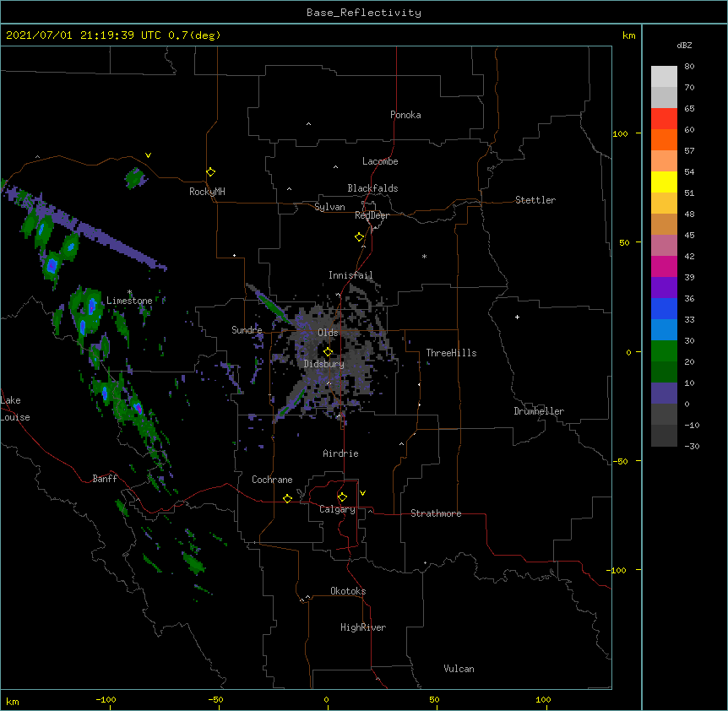This screenshot has height=711, width=728.
Task: Click the Stettler label
Action: point(535,200)
